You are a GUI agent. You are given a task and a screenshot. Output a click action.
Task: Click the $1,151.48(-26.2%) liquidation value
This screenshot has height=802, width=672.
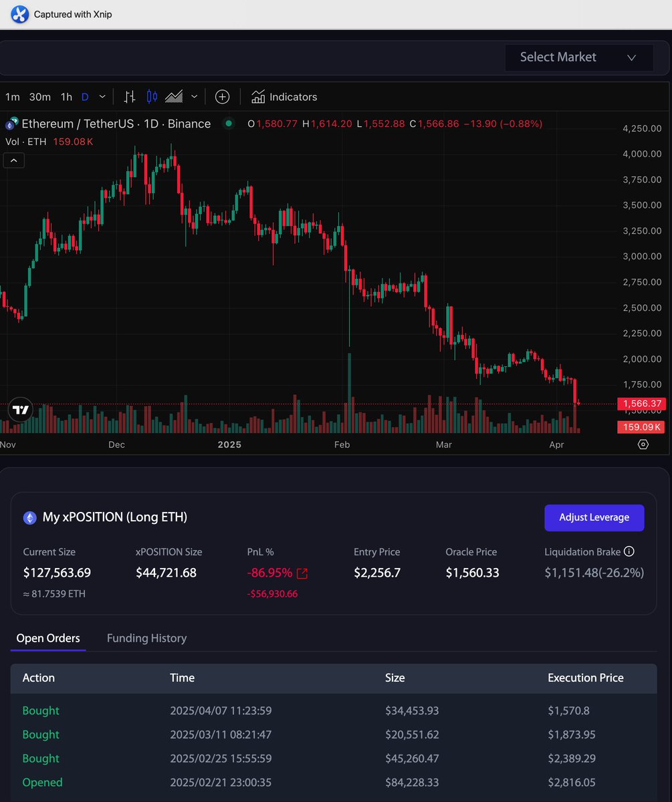click(594, 573)
